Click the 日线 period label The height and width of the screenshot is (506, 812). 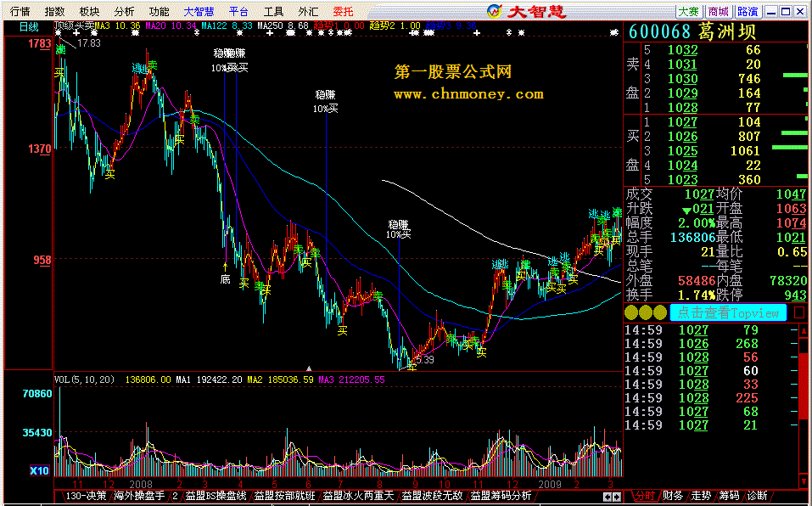click(x=29, y=27)
